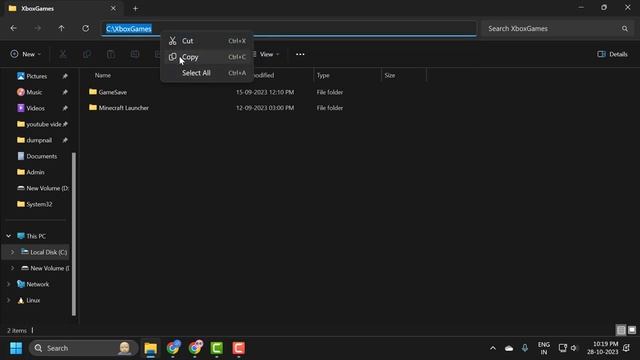
Task: Open a new File Explorer tab
Action: tap(135, 8)
